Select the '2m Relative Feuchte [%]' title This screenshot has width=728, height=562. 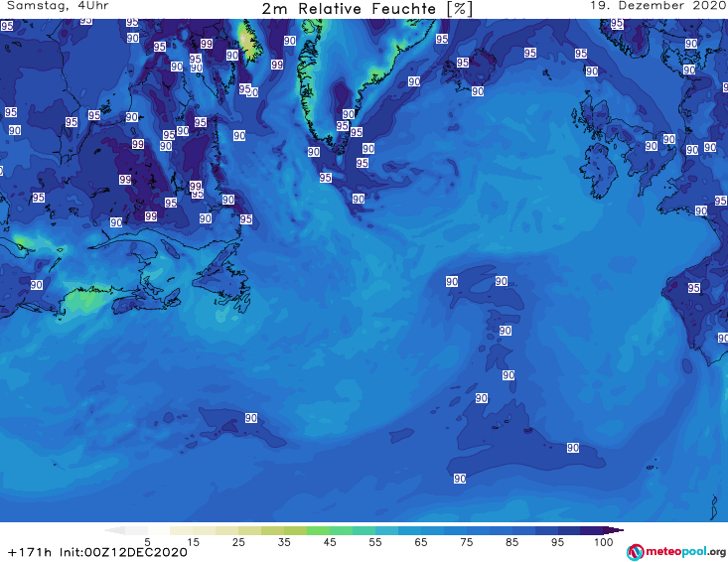tap(366, 9)
